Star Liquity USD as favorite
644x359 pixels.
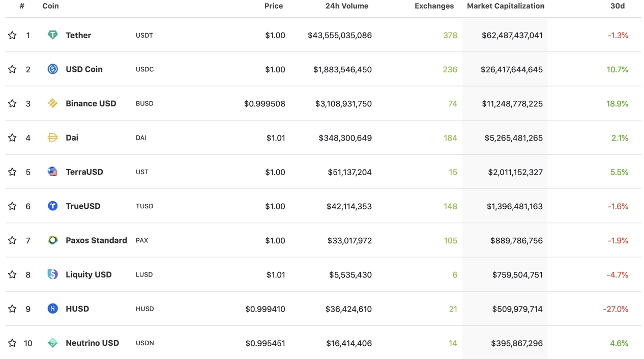[12, 274]
